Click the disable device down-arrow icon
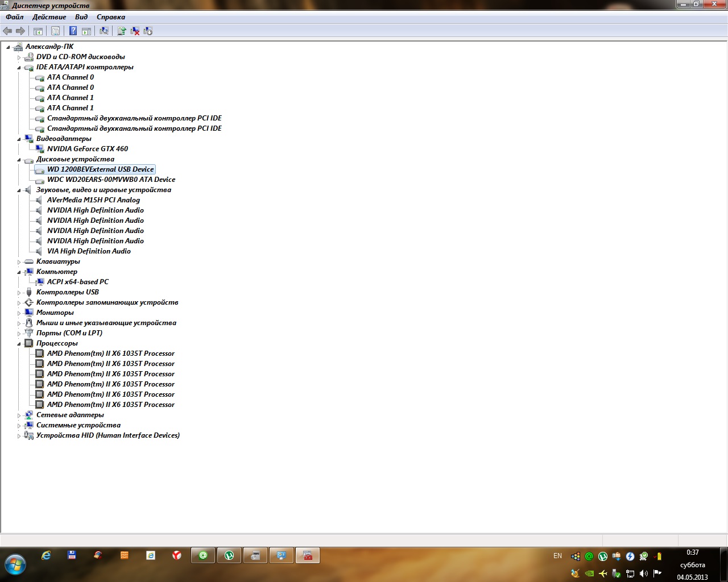The height and width of the screenshot is (582, 728). 148,31
